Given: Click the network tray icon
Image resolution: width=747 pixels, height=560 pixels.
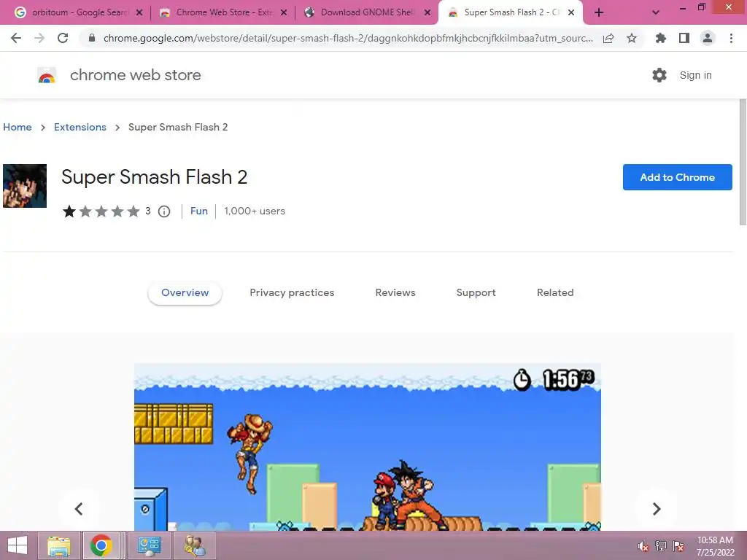Looking at the screenshot, I should (661, 546).
